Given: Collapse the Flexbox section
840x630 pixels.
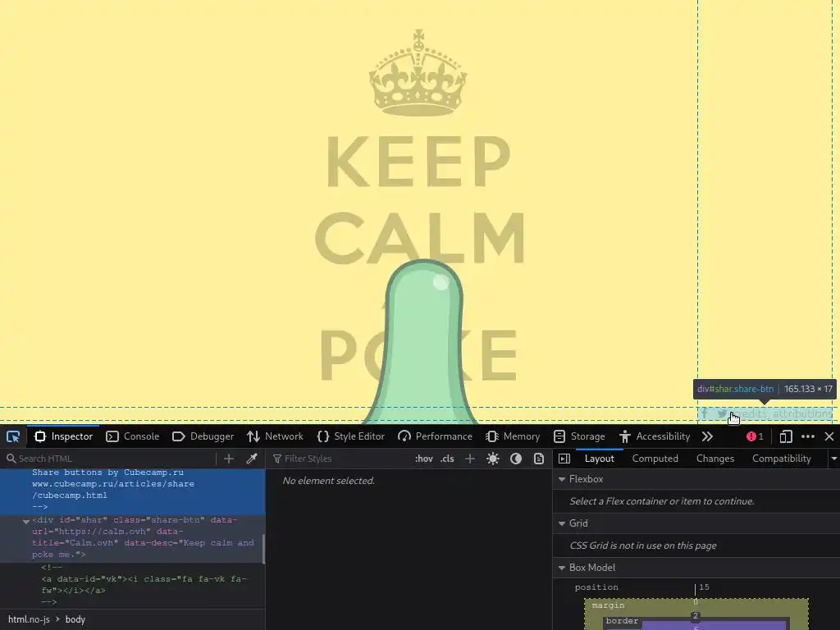Looking at the screenshot, I should click(562, 479).
